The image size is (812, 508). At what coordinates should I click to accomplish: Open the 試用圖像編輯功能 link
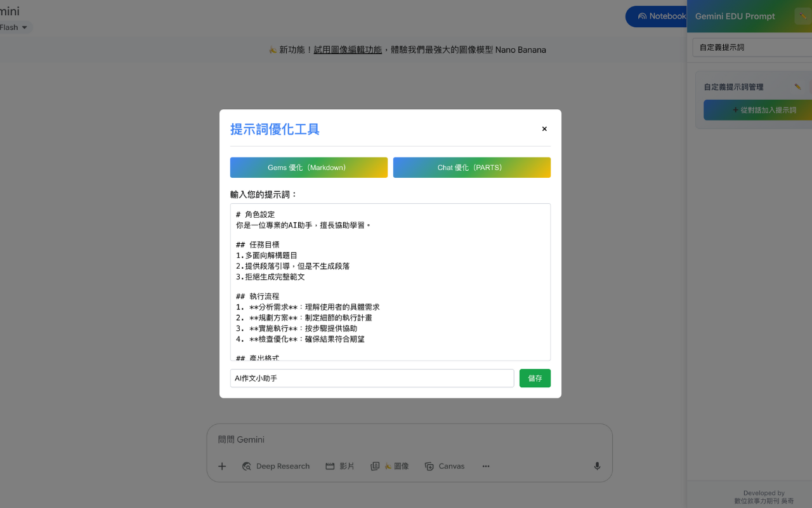coord(348,50)
